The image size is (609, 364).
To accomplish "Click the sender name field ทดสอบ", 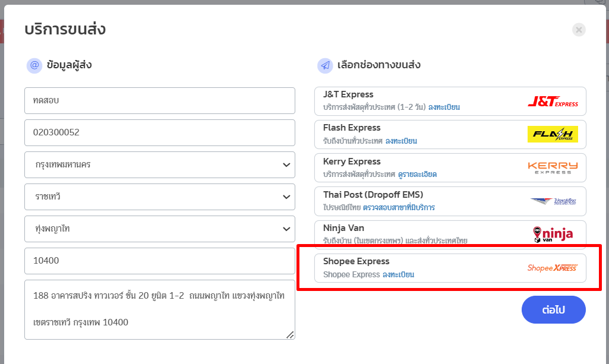I will 159,101.
